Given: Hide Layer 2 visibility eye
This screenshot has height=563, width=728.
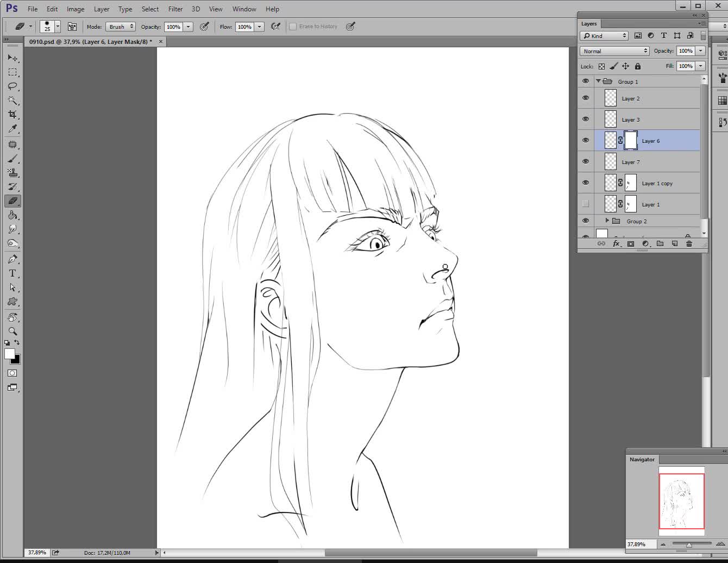Looking at the screenshot, I should [586, 98].
